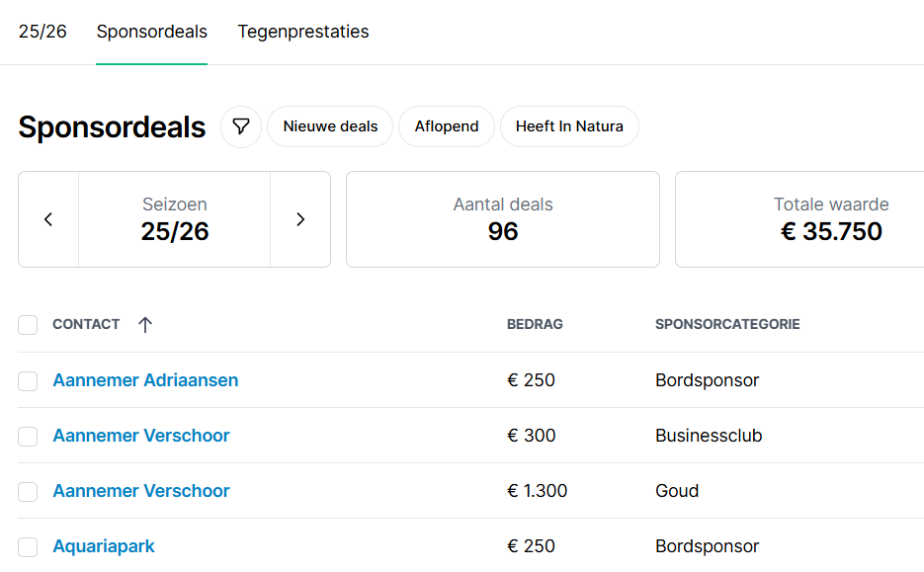Go to previous season with left chevron
This screenshot has width=924, height=572.
pos(48,219)
